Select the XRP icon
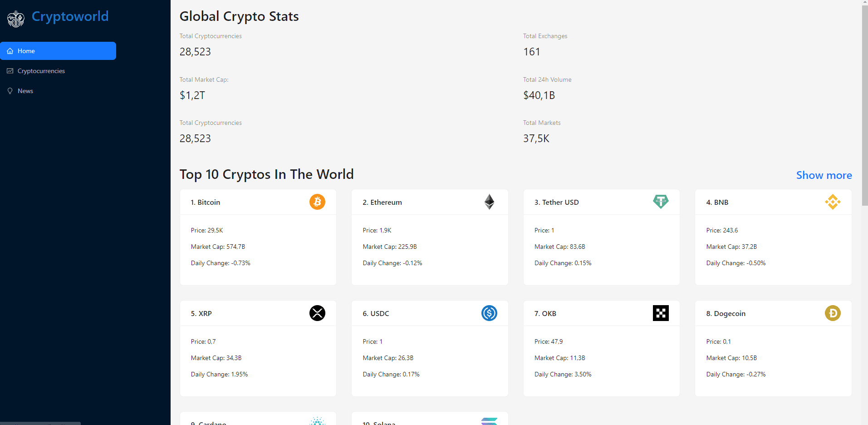This screenshot has height=425, width=868. [317, 313]
